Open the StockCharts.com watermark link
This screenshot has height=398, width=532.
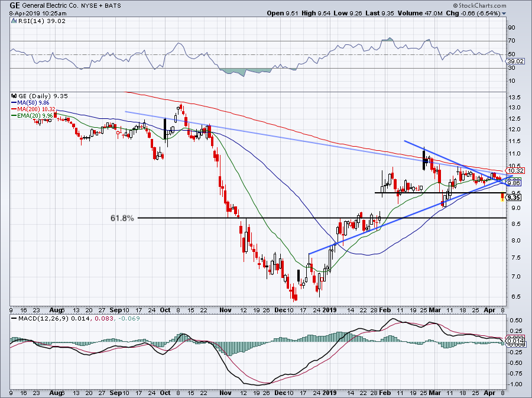point(482,6)
